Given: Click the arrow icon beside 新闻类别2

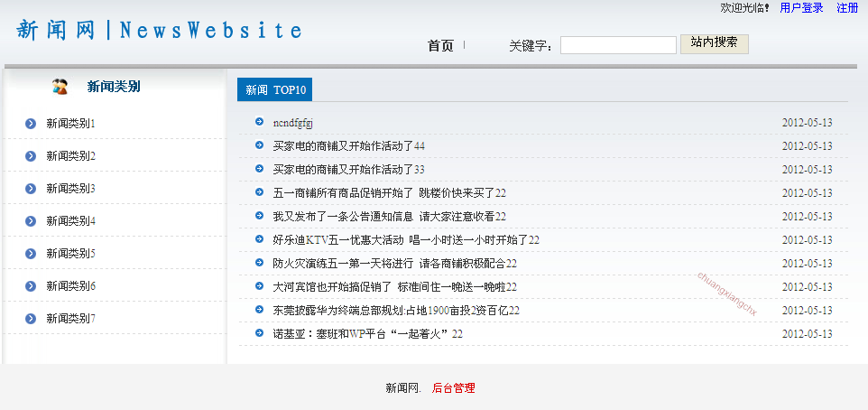Looking at the screenshot, I should (x=31, y=156).
